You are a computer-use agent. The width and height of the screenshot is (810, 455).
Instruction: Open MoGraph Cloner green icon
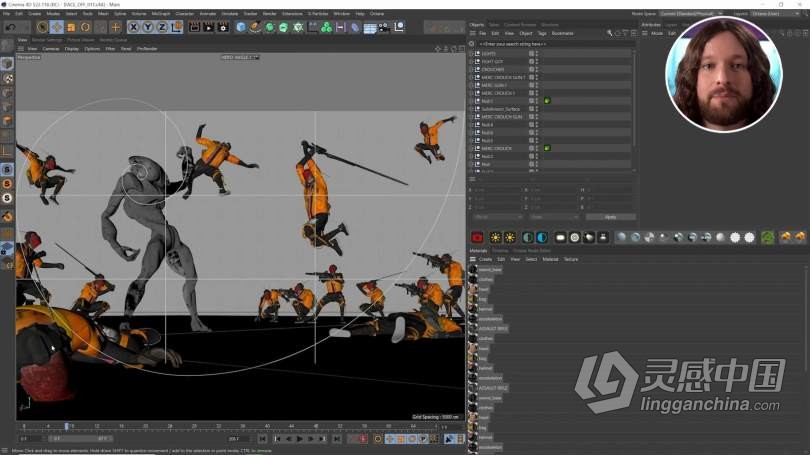(x=326, y=27)
